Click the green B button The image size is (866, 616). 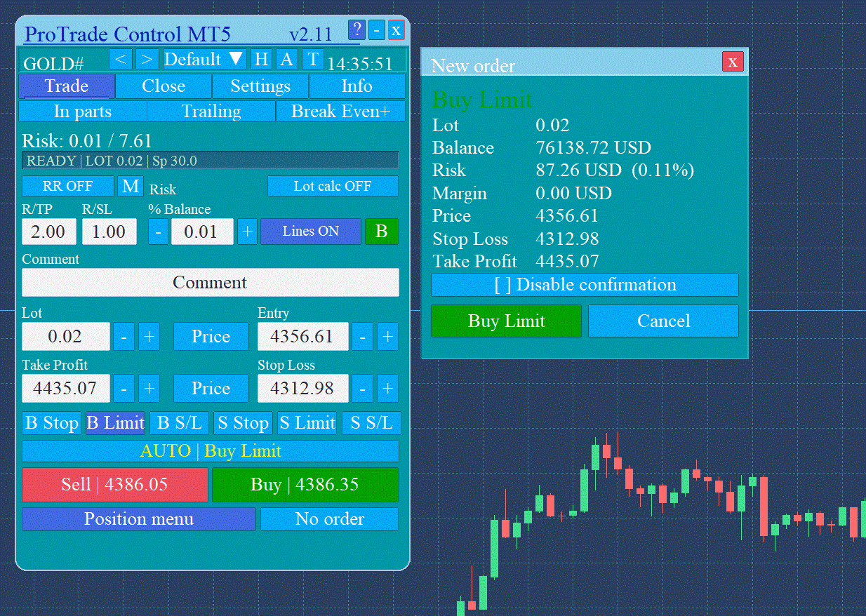point(382,232)
